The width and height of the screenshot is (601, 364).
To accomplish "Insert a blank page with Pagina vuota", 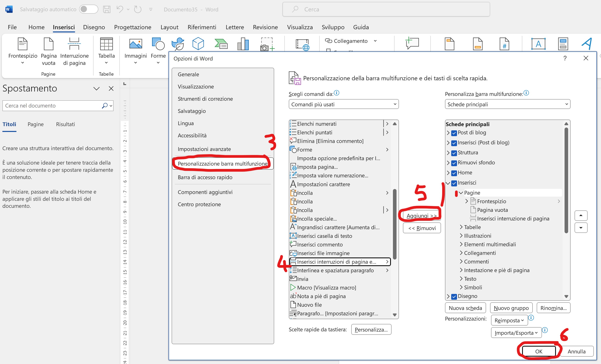I will 48,44.
